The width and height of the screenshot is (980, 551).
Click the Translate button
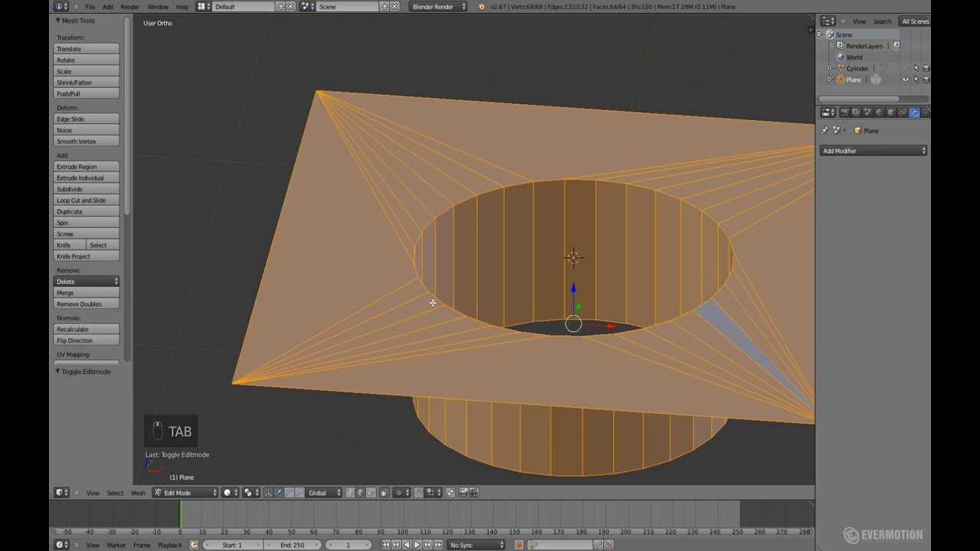tap(87, 49)
